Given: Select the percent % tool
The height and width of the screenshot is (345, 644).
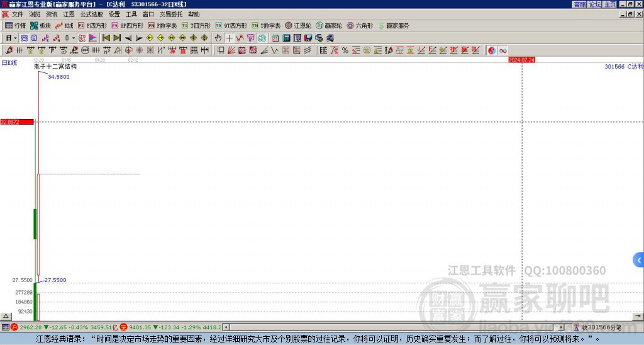Looking at the screenshot, I should pyautogui.click(x=345, y=50).
